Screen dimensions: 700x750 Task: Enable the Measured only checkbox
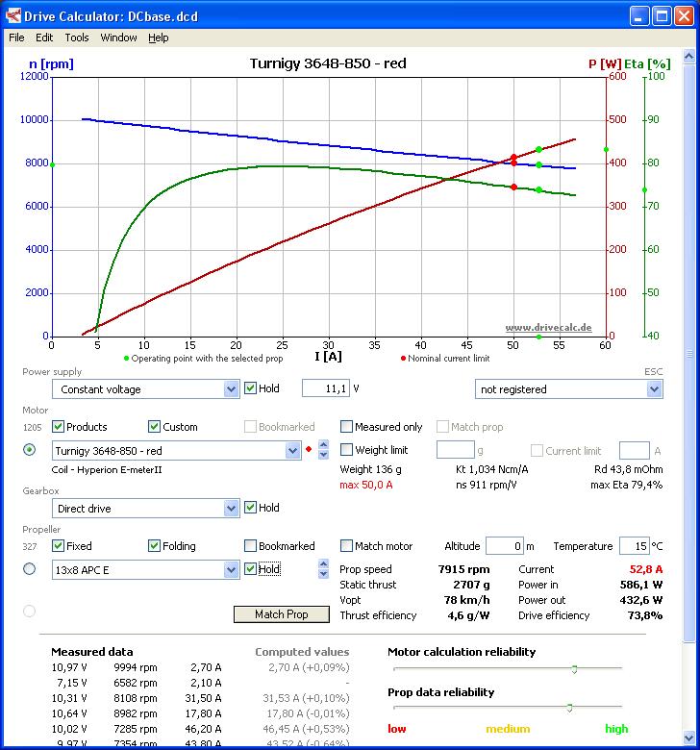pos(346,426)
